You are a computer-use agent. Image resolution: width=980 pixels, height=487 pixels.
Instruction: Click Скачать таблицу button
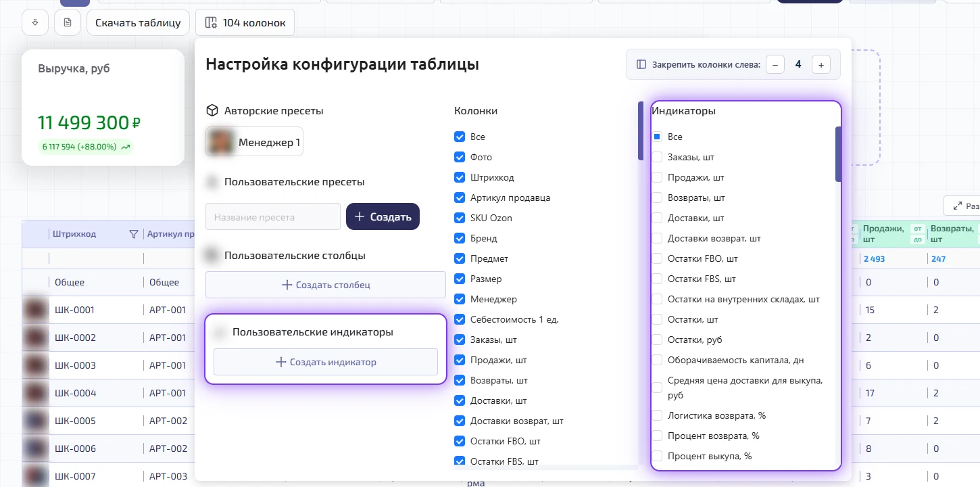(138, 23)
